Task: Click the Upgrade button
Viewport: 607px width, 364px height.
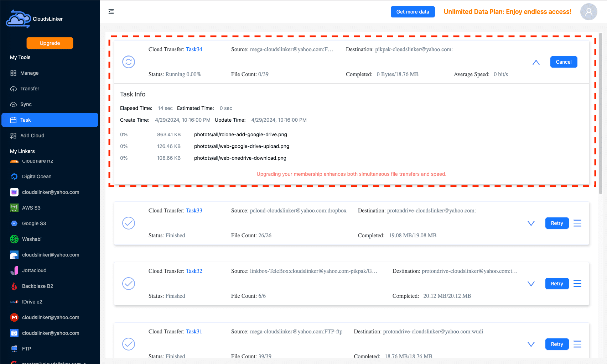Action: (x=50, y=43)
